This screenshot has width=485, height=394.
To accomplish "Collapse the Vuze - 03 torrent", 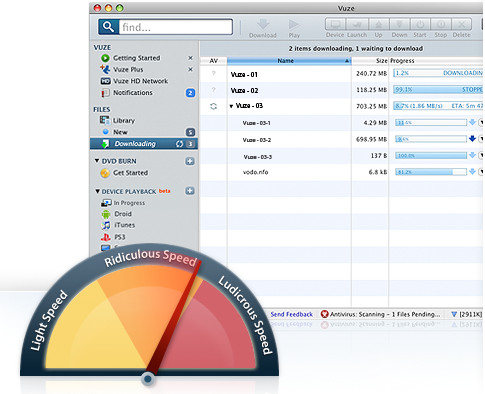I will (231, 106).
